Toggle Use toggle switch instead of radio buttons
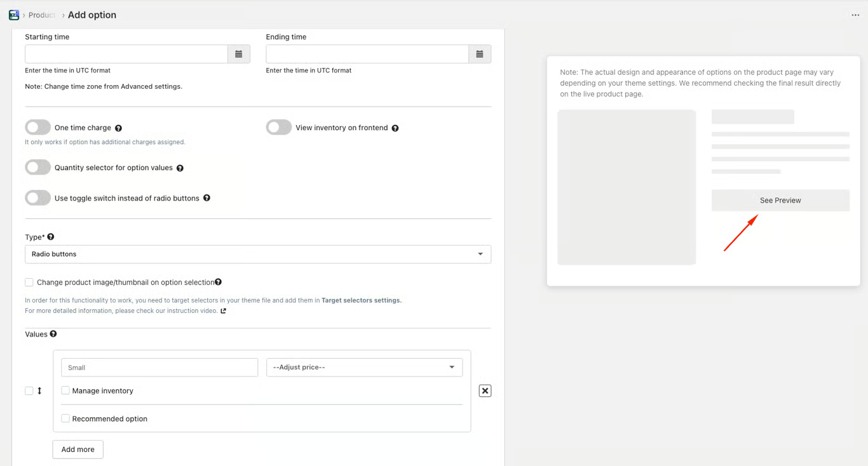The width and height of the screenshot is (868, 466). pos(38,198)
